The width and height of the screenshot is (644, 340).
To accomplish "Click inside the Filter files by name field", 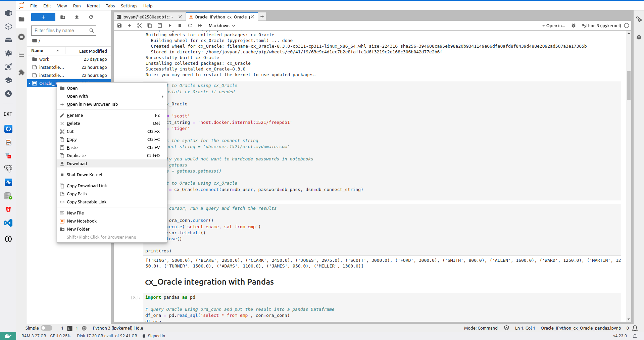I will pos(60,31).
